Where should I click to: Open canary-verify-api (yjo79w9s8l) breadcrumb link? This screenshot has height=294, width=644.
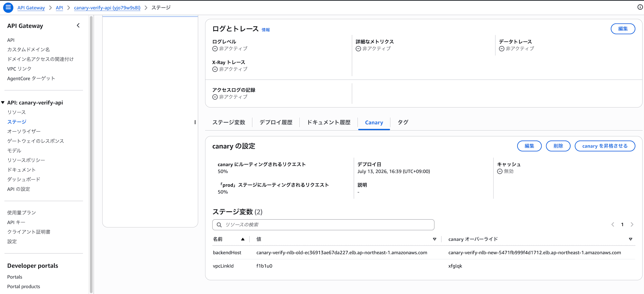tap(107, 8)
